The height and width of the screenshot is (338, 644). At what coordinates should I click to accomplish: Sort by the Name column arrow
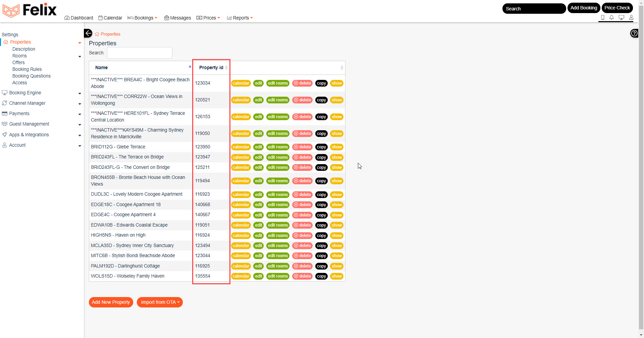(x=190, y=66)
